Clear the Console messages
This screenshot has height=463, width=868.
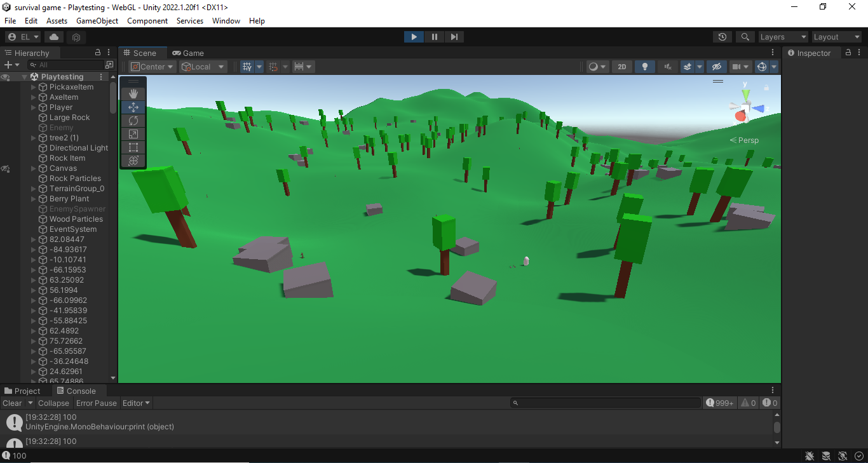[11, 403]
